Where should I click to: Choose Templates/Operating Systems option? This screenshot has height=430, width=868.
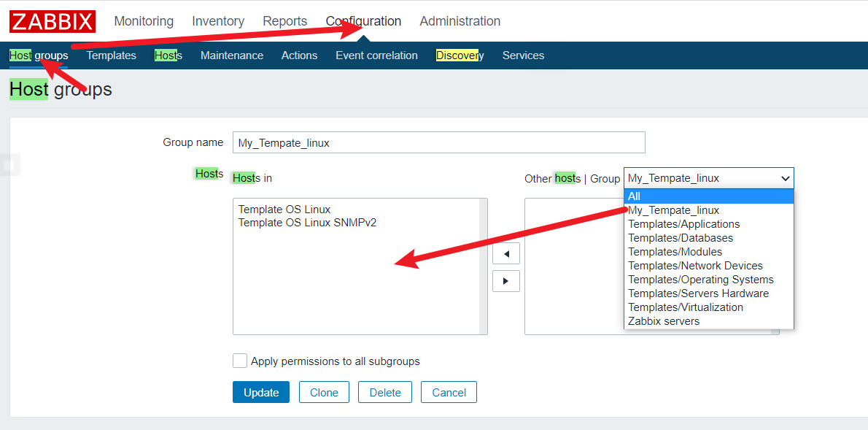click(708, 280)
